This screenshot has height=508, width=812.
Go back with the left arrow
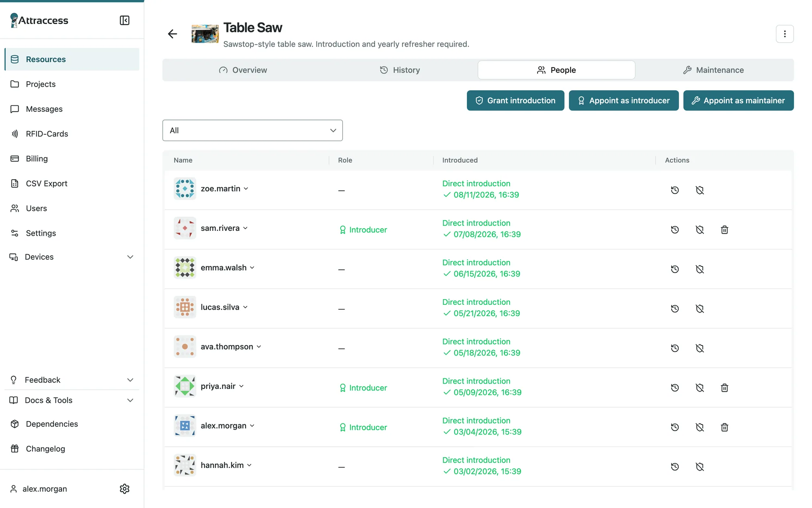point(173,34)
